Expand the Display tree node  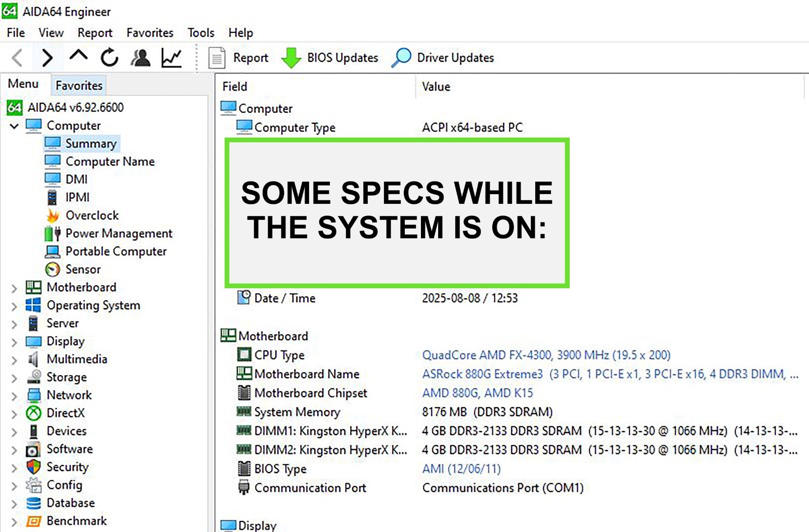(x=14, y=342)
